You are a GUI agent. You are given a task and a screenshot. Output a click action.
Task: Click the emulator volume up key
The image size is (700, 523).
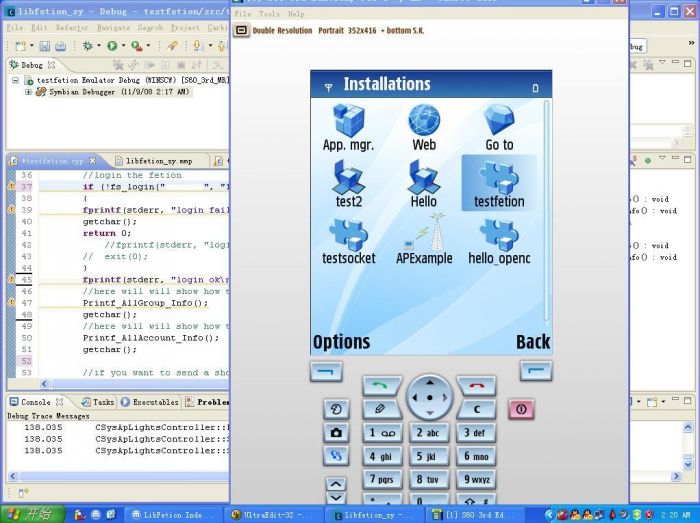point(336,484)
